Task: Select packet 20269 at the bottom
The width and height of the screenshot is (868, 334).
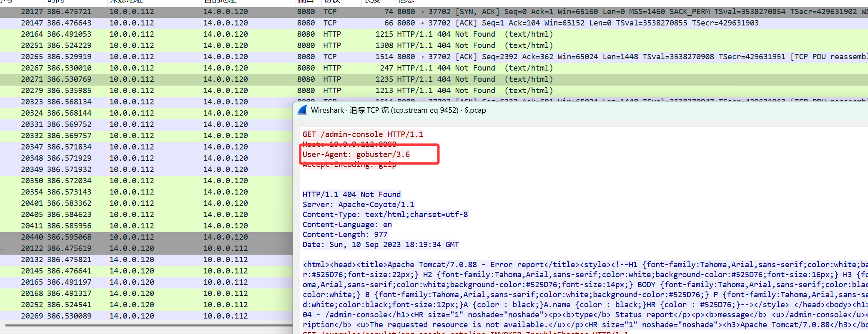Action: point(146,316)
